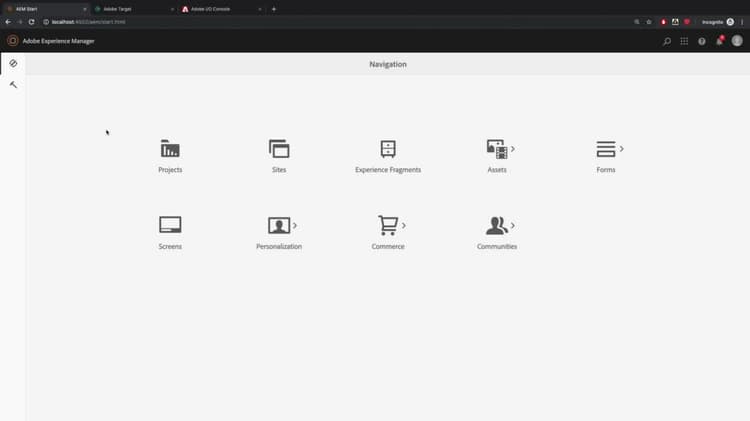This screenshot has width=750, height=421.
Task: Open the user profile avatar
Action: pyautogui.click(x=737, y=41)
